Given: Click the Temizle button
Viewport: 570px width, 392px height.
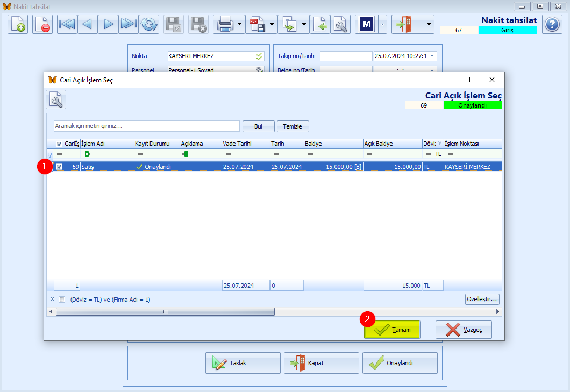Looking at the screenshot, I should 293,126.
